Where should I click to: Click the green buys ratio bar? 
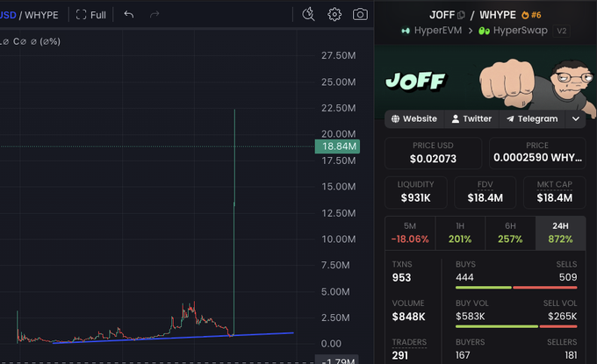[484, 288]
